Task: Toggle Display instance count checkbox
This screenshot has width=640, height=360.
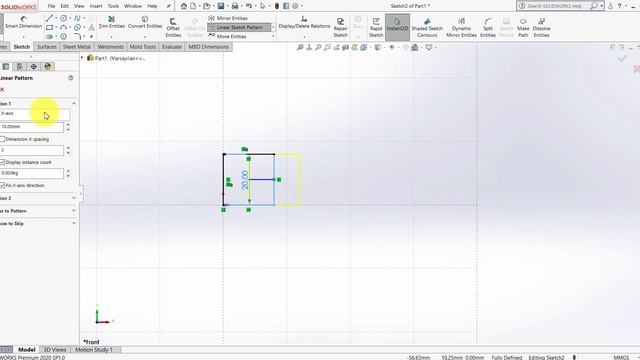Action: tap(2, 162)
